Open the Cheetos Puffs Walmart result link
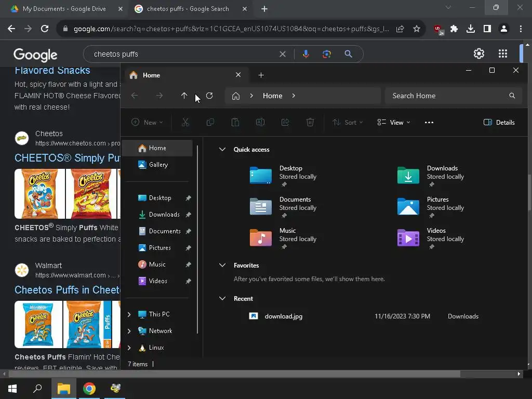This screenshot has height=399, width=532. coord(68,290)
